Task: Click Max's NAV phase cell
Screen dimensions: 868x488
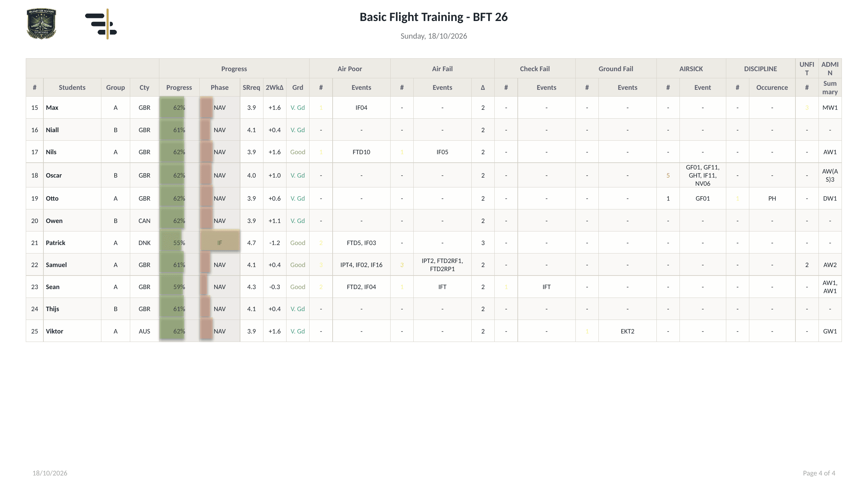Action: click(x=220, y=108)
